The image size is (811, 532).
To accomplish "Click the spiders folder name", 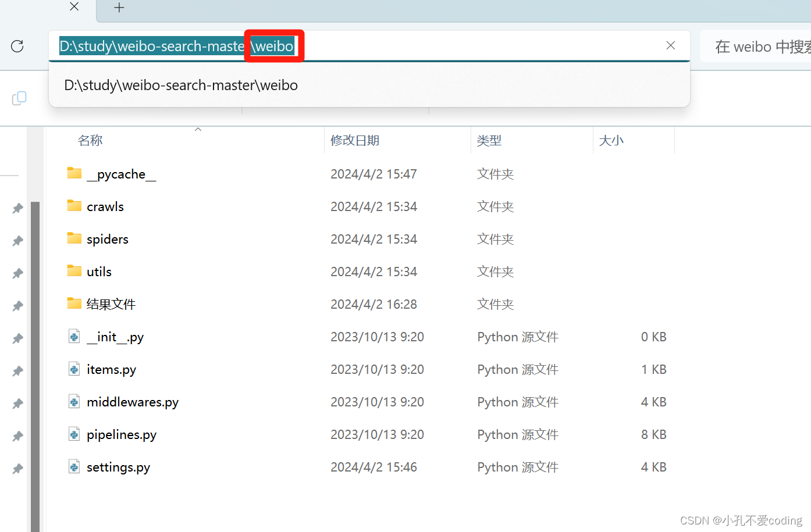I will 108,240.
